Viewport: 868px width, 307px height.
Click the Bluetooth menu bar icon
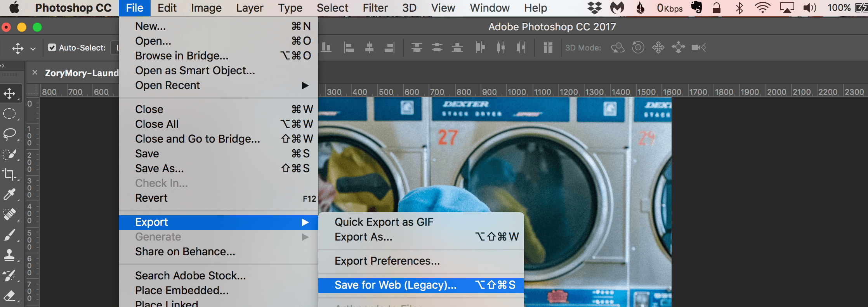tap(740, 8)
